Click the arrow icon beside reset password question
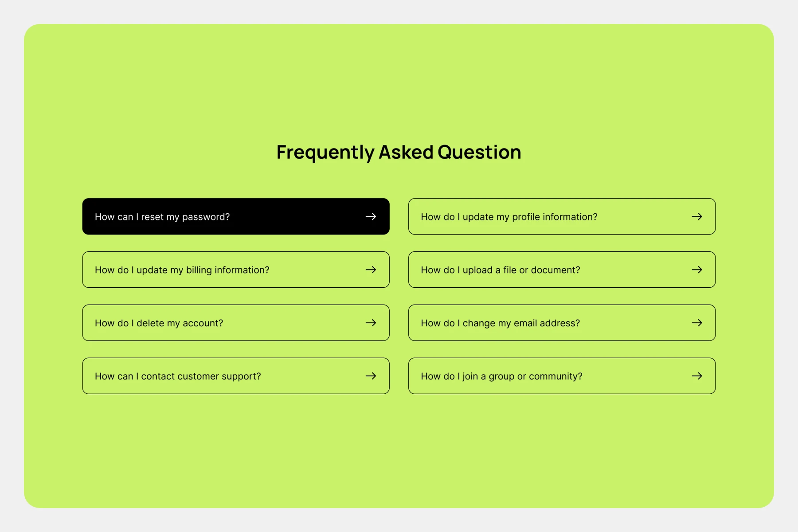Screen dimensions: 798x532 coord(371,216)
